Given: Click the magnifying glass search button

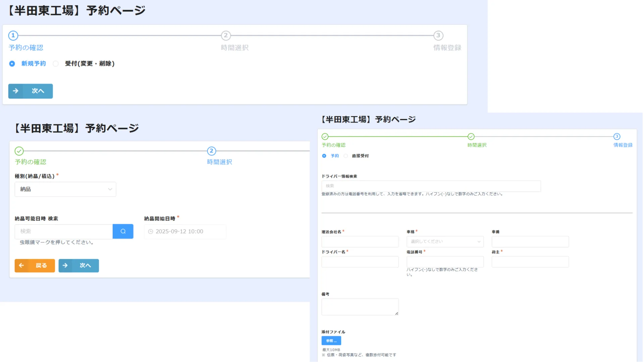Looking at the screenshot, I should (x=123, y=231).
